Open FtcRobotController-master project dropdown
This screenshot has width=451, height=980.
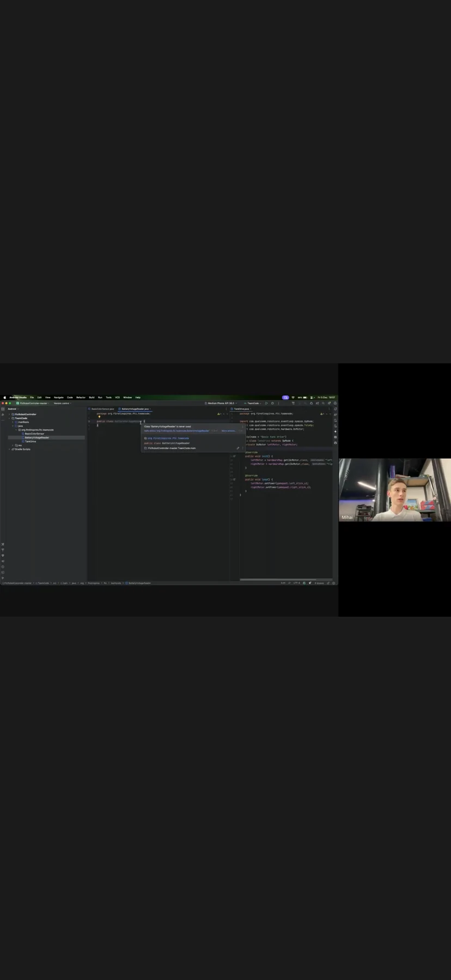(x=34, y=403)
